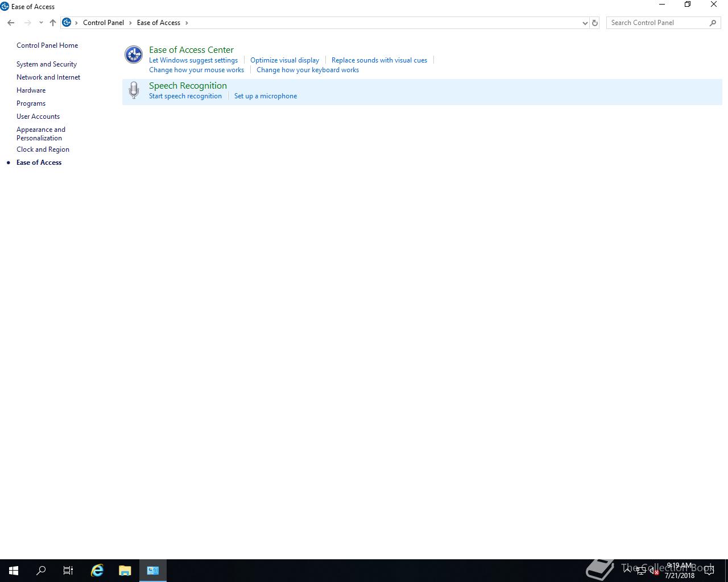The height and width of the screenshot is (582, 728).
Task: Open User Accounts category
Action: click(38, 117)
